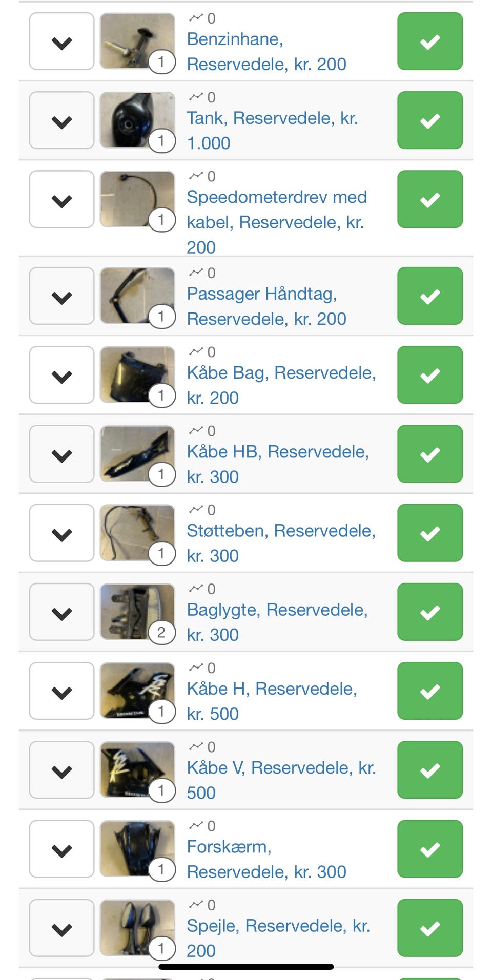492x980 pixels.
Task: Toggle green check for Kåbe HB
Action: [x=429, y=454]
